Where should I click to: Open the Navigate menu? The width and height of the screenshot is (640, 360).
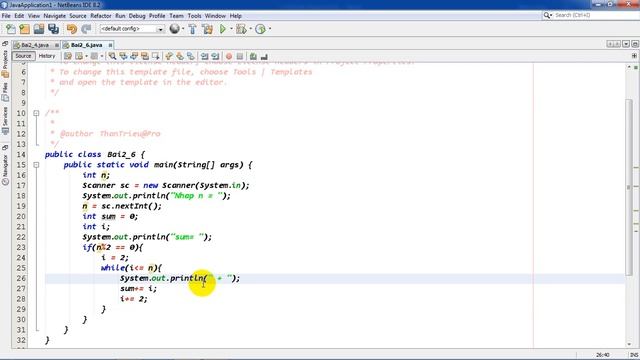click(x=54, y=16)
